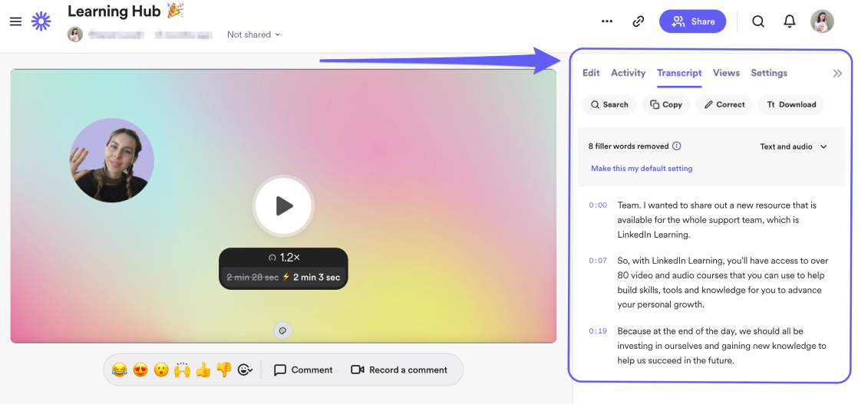Viewport: 868px width, 404px height.
Task: Jump to transcript timestamp 0:00
Action: (598, 205)
